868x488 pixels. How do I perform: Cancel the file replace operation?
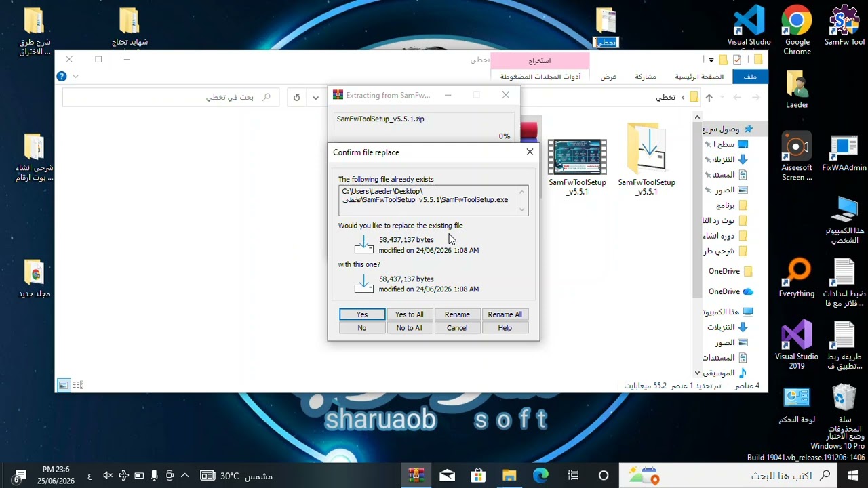(x=457, y=328)
